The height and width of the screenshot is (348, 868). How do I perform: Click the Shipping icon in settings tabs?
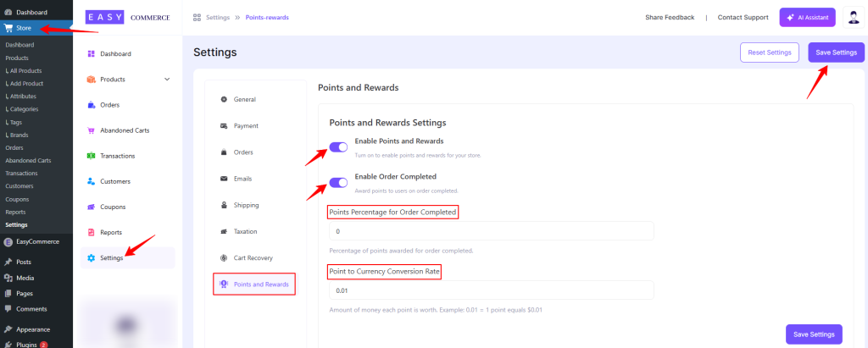(x=224, y=205)
